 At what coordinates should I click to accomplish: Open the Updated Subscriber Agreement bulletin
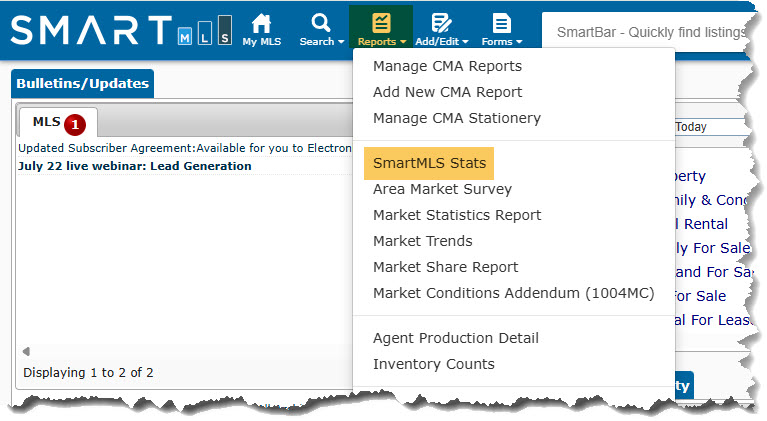(x=184, y=148)
